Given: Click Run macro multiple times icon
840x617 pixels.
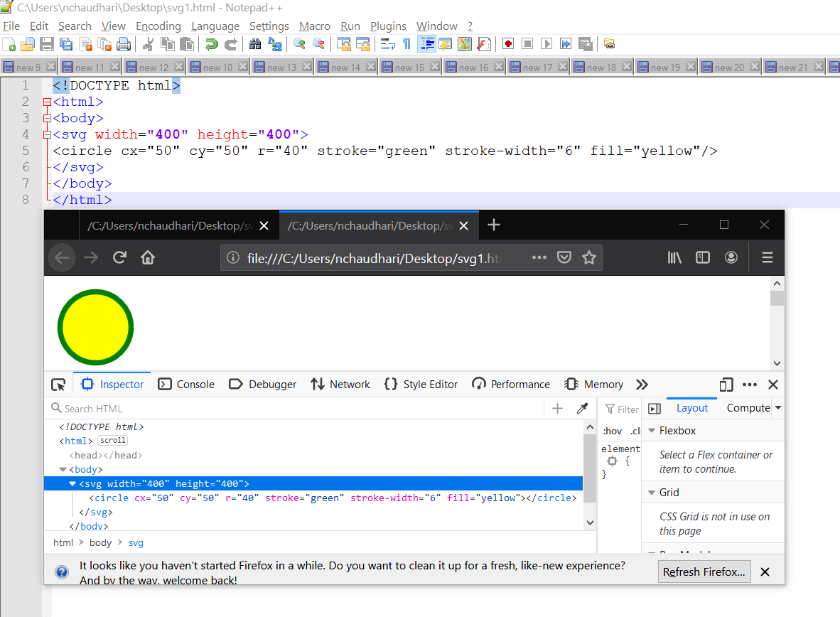Looking at the screenshot, I should 566,44.
